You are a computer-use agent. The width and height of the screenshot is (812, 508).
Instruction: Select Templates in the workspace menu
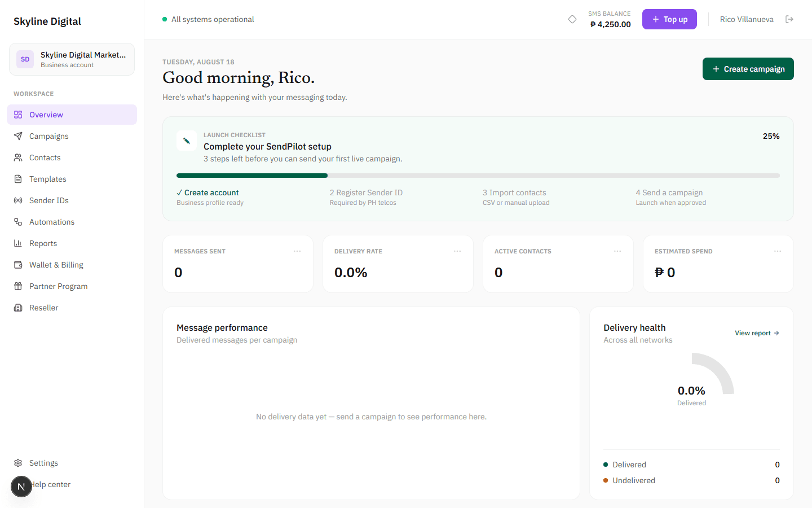coord(72,179)
